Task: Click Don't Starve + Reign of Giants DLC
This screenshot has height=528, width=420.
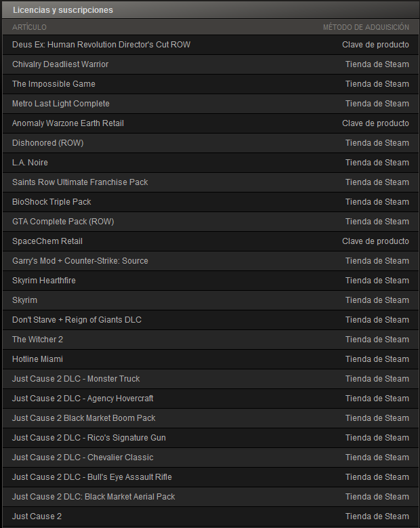Action: (210, 319)
